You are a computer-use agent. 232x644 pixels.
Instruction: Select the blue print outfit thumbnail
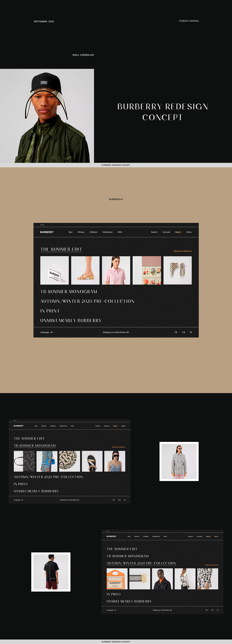tap(47, 461)
